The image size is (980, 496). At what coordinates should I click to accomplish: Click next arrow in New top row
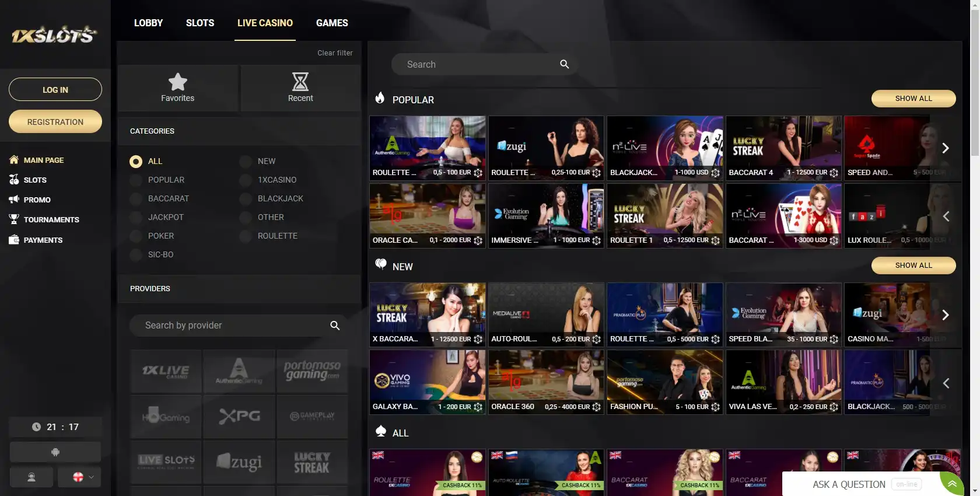pyautogui.click(x=945, y=315)
